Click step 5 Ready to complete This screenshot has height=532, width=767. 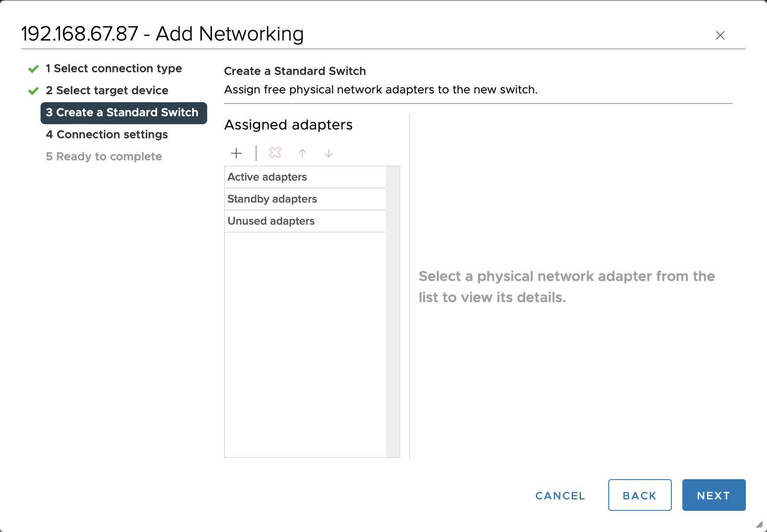104,157
